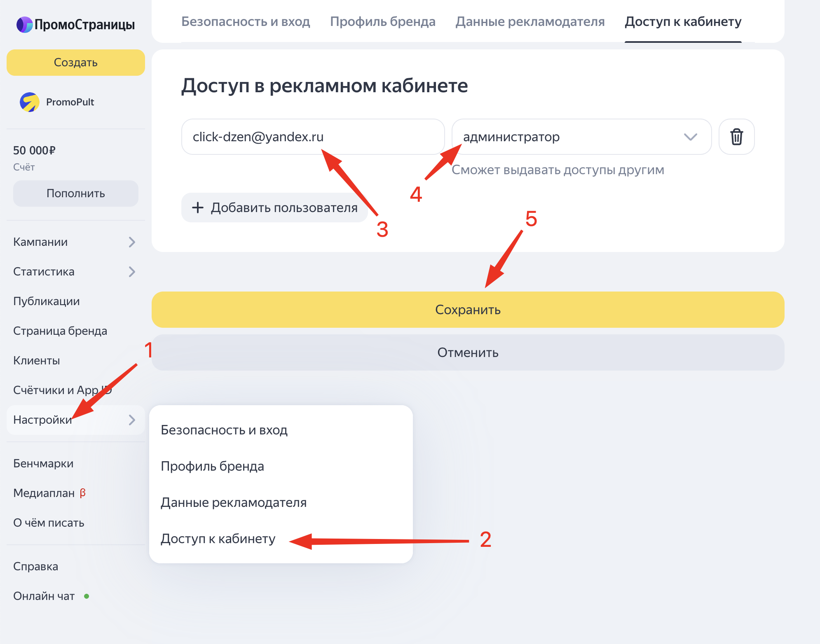Viewport: 820px width, 644px height.
Task: Switch to the Безопасность и вход tab
Action: pos(246,21)
